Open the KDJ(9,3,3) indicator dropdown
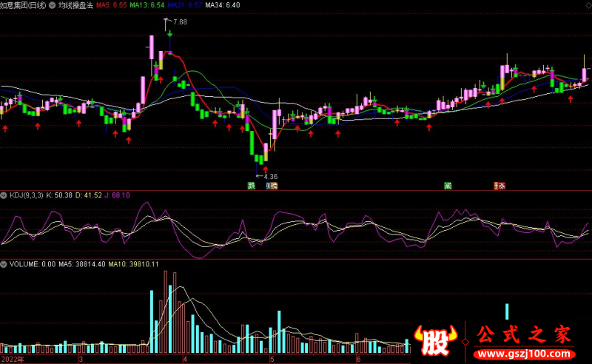592x364 pixels. pyautogui.click(x=4, y=195)
